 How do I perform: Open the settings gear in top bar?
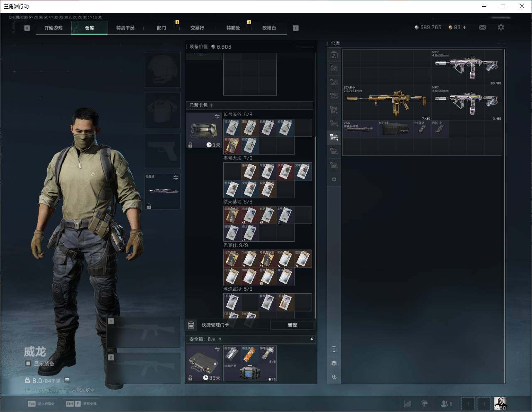pos(501,27)
